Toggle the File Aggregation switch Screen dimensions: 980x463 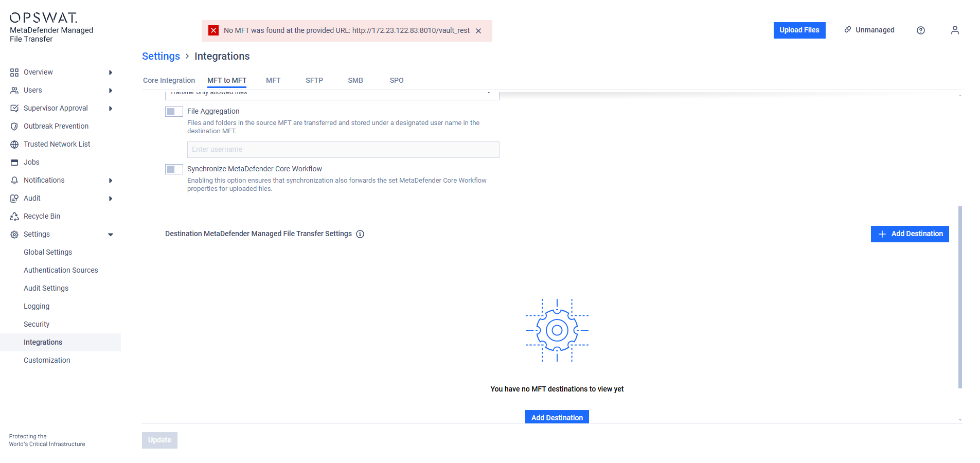coord(174,112)
